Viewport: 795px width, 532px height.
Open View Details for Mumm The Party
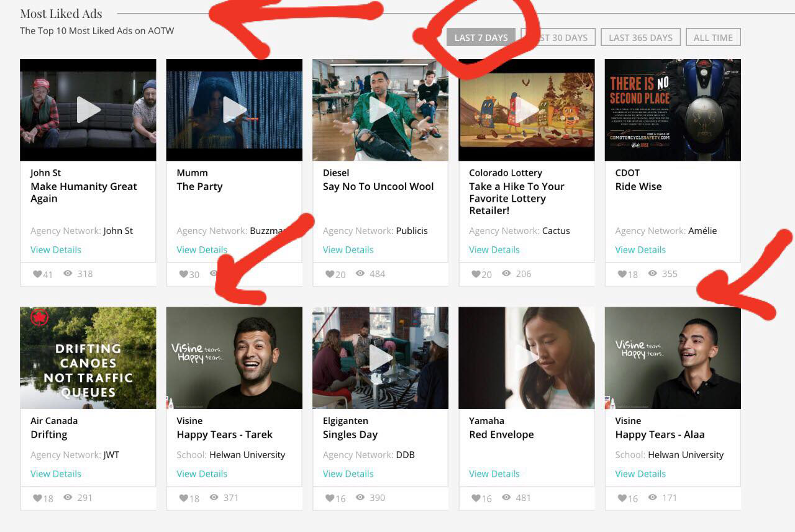[202, 250]
